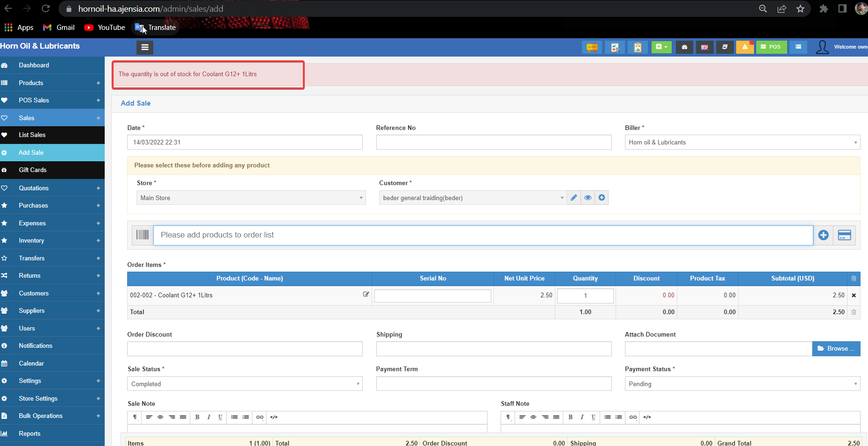Select Gift Cards submenu item
Viewport: 868px width, 446px height.
coord(52,170)
